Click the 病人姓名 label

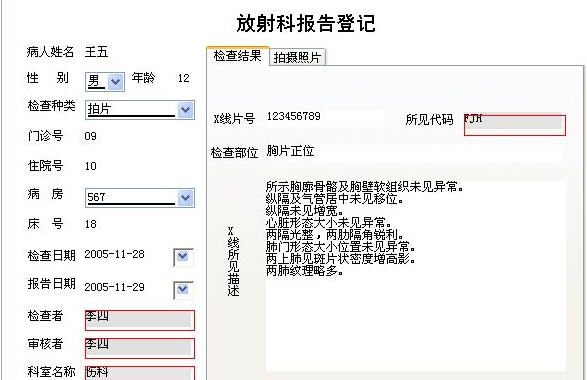coord(51,52)
